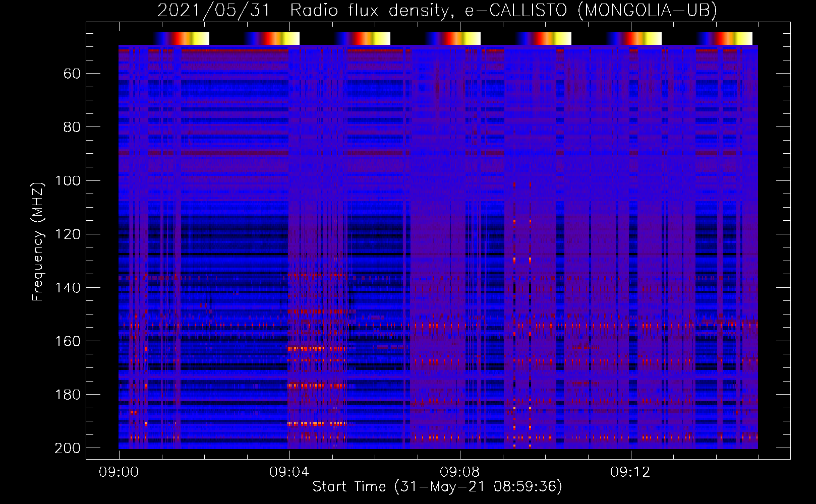This screenshot has height=504, width=816.
Task: Click the 09:12 time tick label
Action: pyautogui.click(x=630, y=472)
